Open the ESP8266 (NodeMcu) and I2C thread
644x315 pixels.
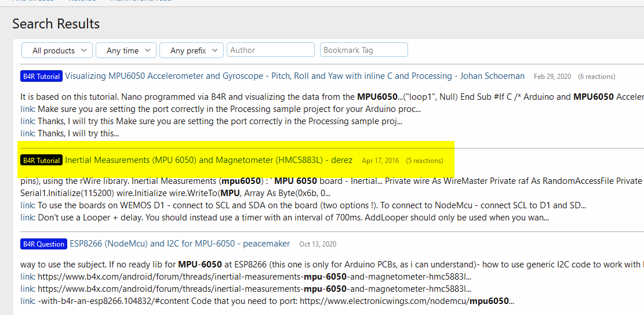point(180,244)
